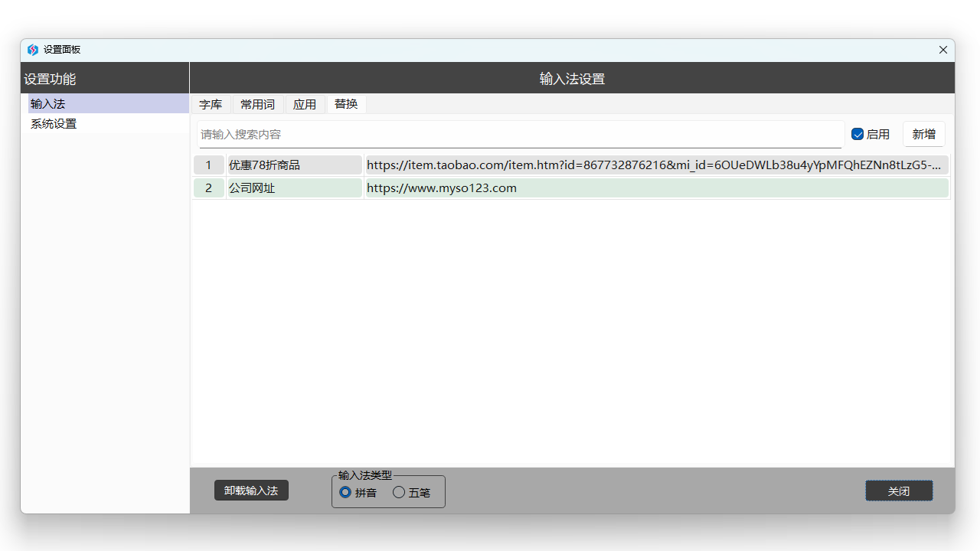The height and width of the screenshot is (551, 980).
Task: Click the taobao.com replacement URL
Action: tap(656, 165)
